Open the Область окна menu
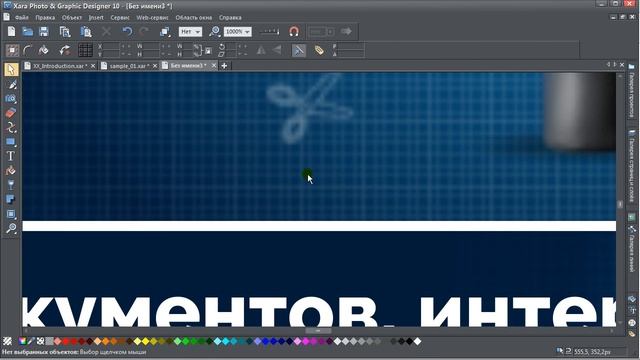 (193, 18)
